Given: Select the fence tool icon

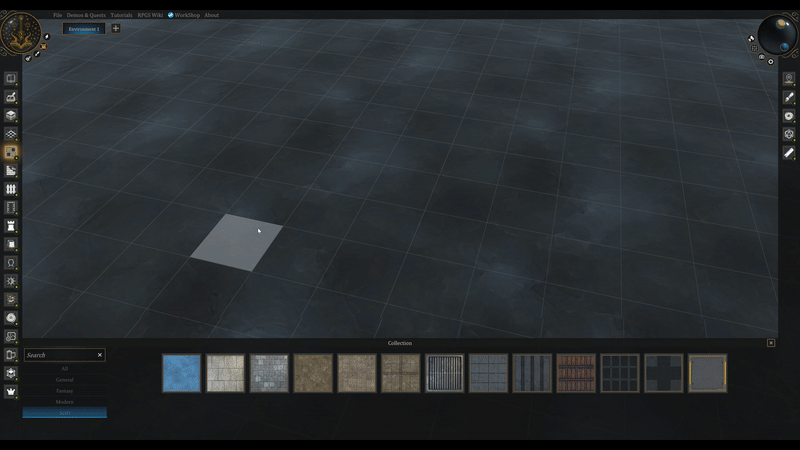Looking at the screenshot, I should click(11, 189).
